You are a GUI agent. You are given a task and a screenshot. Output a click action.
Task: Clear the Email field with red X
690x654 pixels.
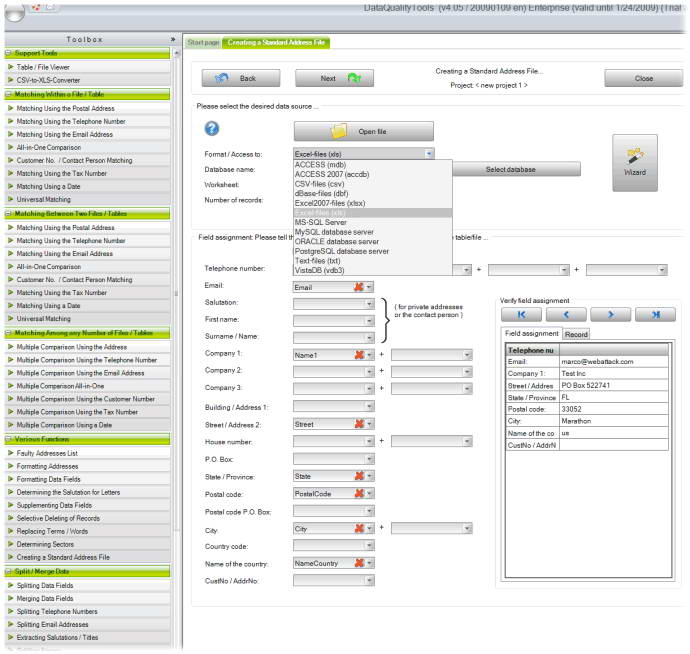(359, 287)
